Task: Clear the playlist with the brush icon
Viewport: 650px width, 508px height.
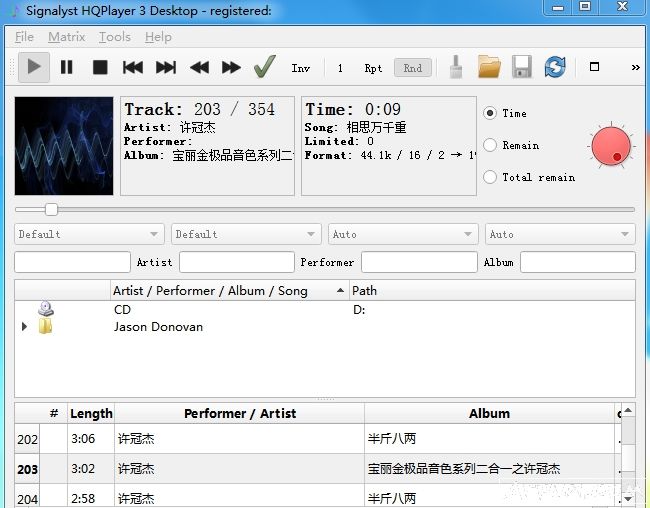Action: pyautogui.click(x=456, y=67)
